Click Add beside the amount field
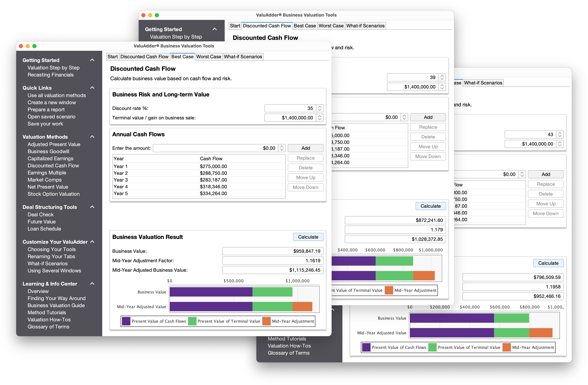This screenshot has height=385, width=588. click(305, 148)
